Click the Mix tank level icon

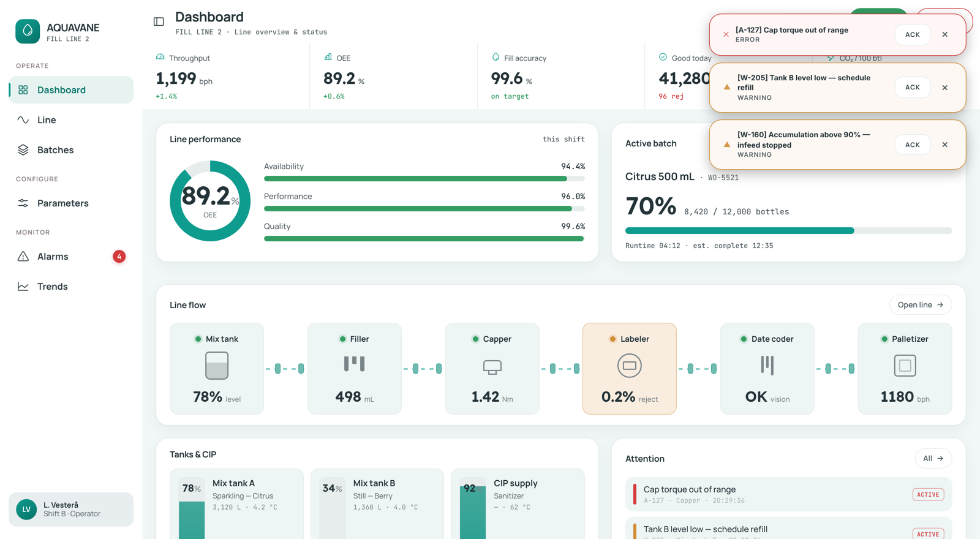pyautogui.click(x=217, y=366)
